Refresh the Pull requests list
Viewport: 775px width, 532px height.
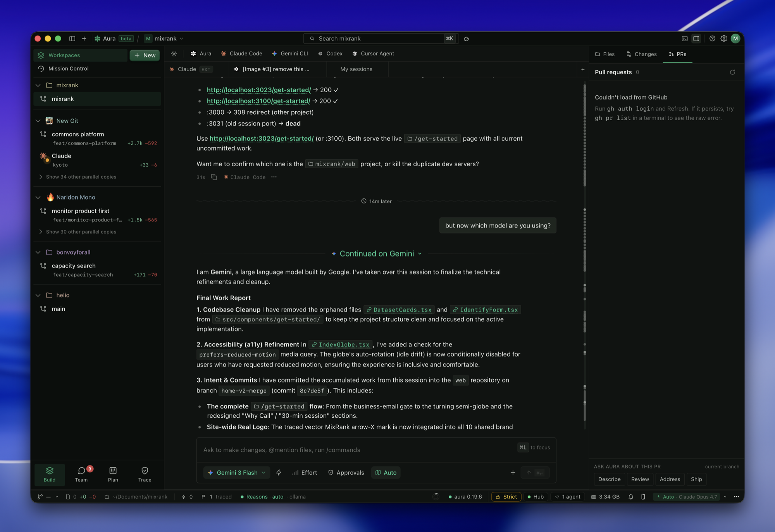pos(732,72)
